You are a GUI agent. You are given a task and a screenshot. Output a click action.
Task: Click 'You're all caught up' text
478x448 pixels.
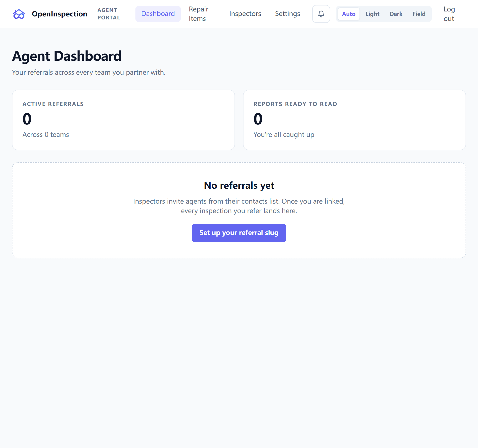[x=284, y=135]
